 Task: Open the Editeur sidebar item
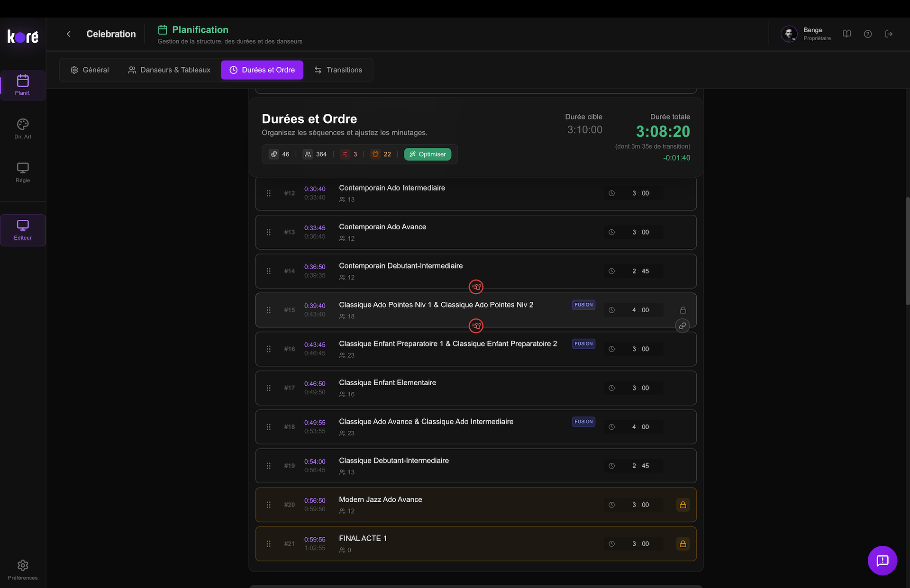coord(23,230)
